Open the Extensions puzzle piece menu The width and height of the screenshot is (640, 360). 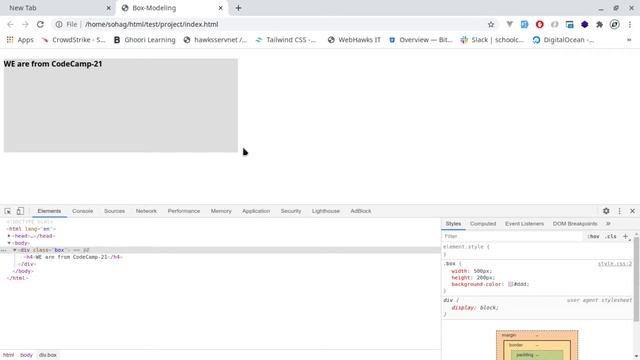pyautogui.click(x=600, y=24)
